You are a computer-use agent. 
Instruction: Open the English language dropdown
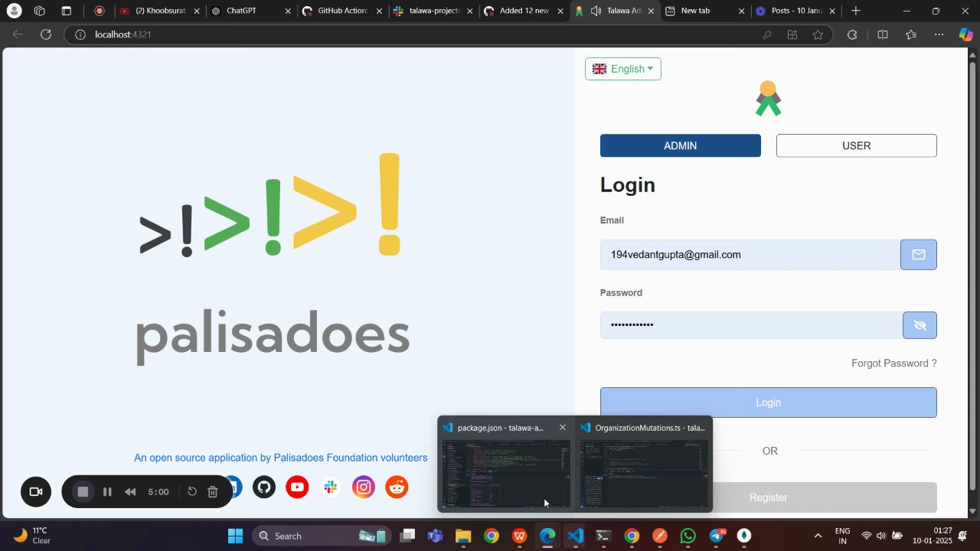(x=623, y=69)
